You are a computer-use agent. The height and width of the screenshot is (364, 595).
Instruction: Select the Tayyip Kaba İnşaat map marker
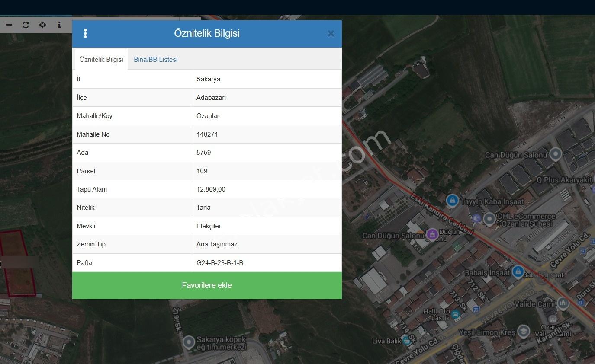(452, 201)
